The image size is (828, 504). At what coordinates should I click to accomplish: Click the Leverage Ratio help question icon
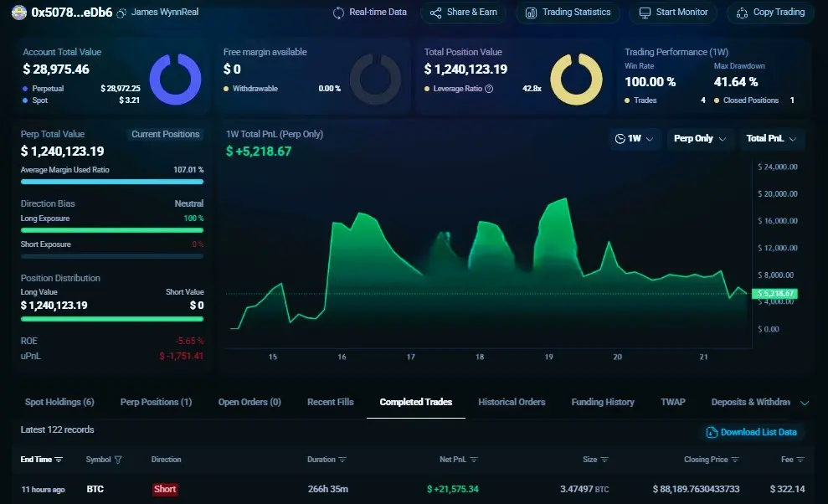coord(489,89)
